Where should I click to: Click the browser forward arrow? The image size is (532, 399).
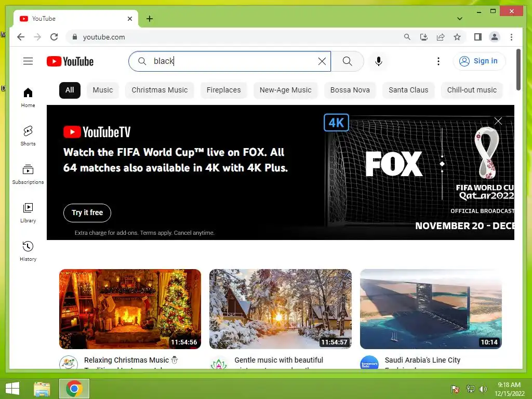pyautogui.click(x=37, y=37)
